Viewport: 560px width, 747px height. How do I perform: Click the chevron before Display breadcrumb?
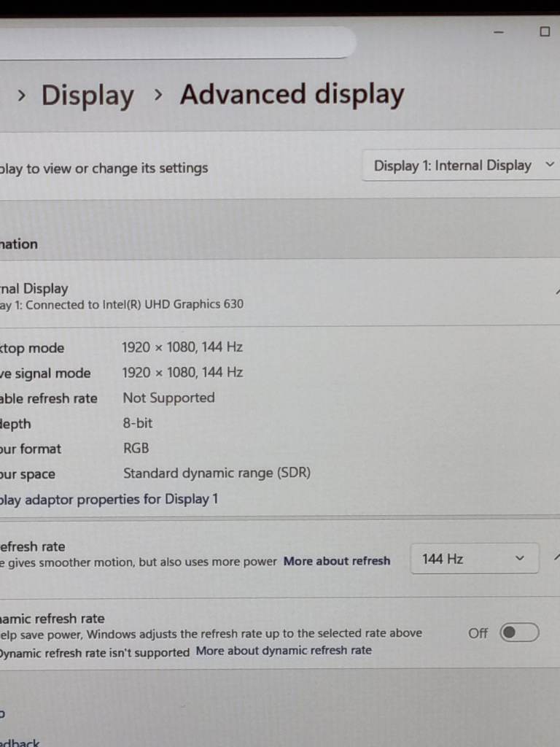click(x=21, y=96)
